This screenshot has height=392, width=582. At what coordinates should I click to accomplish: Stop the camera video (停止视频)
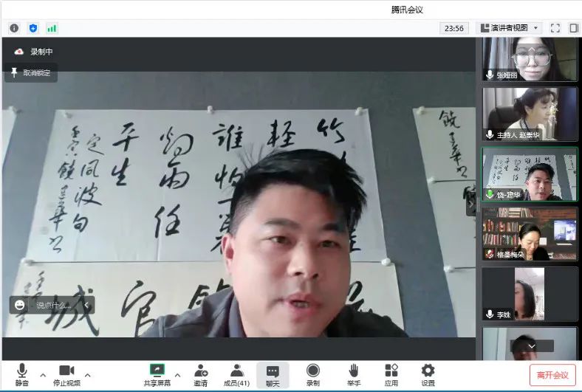(x=66, y=374)
